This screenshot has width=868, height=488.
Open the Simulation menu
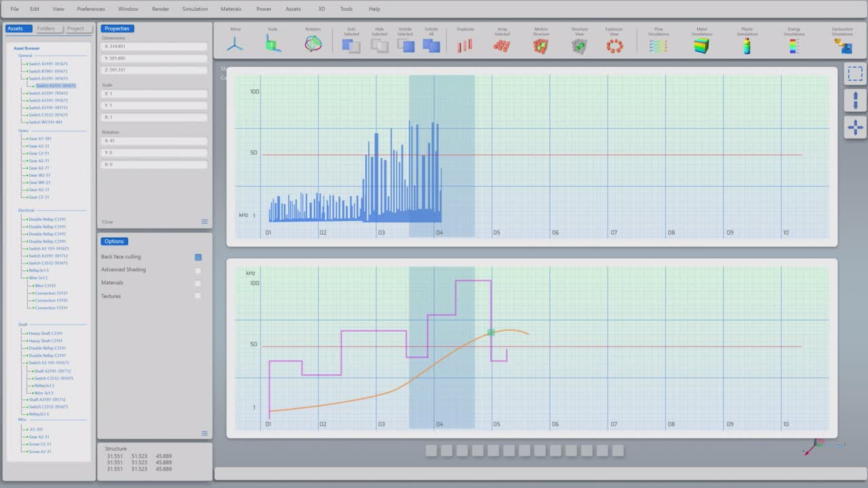tap(195, 9)
